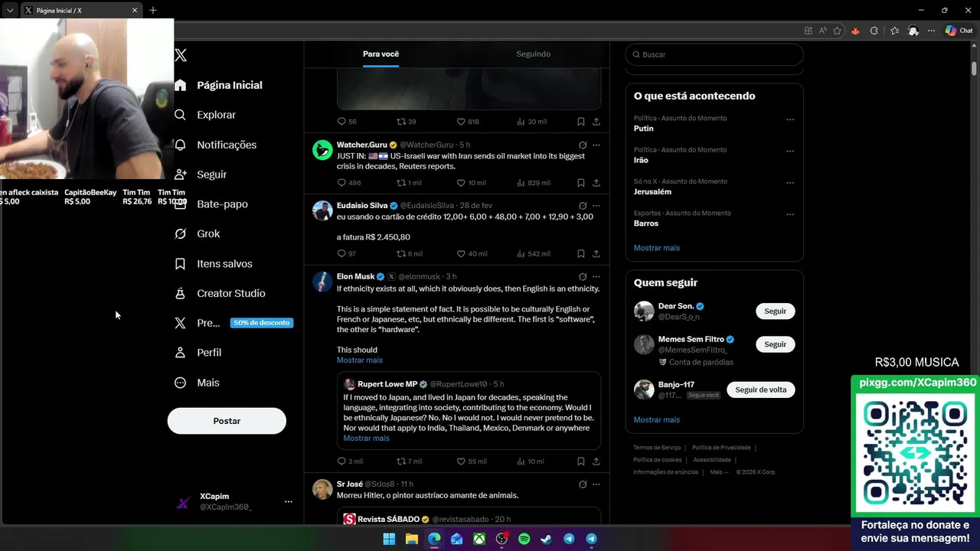
Task: Open File Explorer from the taskbar
Action: click(x=412, y=539)
